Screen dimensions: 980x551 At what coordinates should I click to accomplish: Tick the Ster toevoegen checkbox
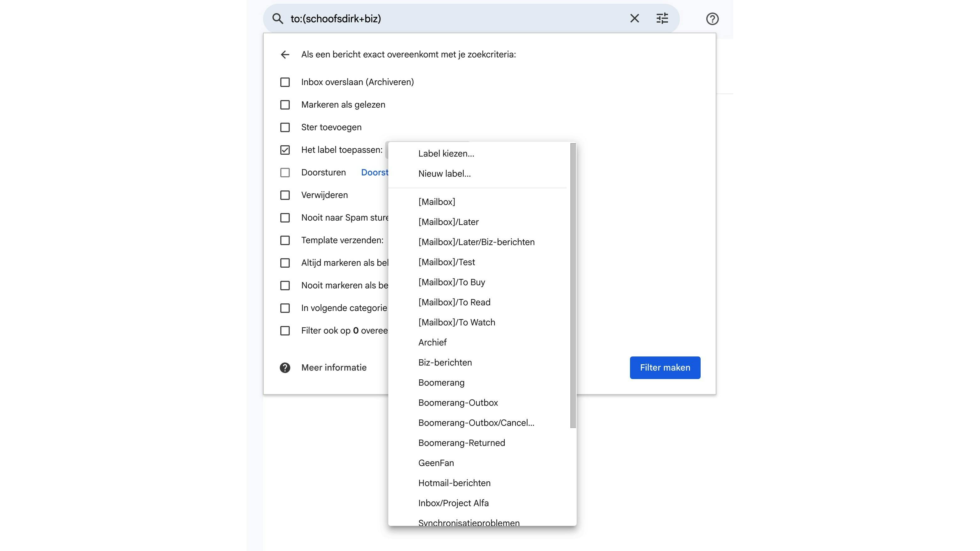click(x=285, y=127)
